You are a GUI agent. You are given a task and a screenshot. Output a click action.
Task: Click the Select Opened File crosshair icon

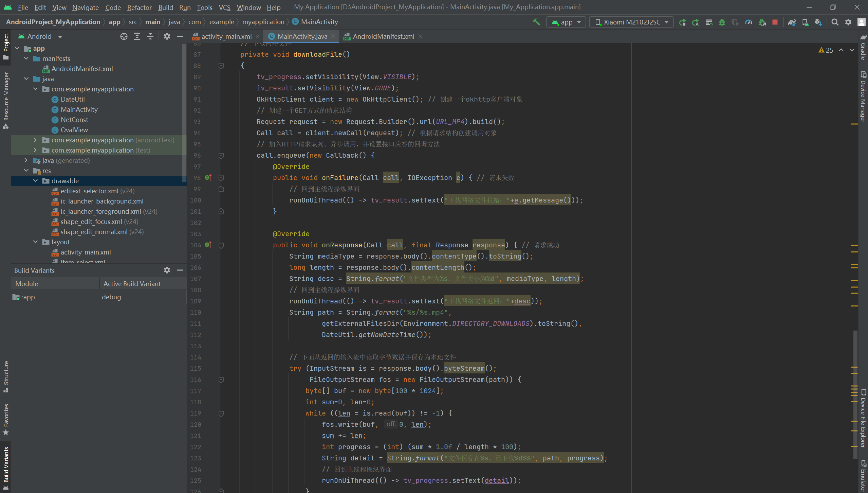(124, 36)
